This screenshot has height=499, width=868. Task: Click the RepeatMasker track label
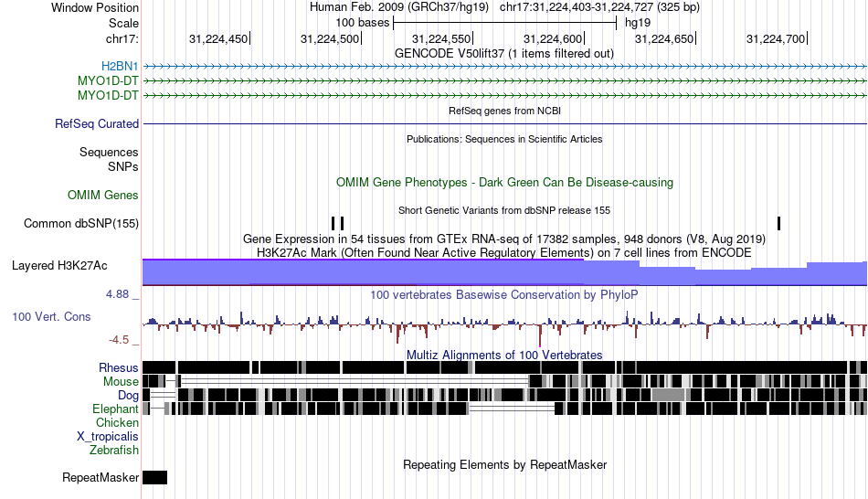(x=101, y=477)
